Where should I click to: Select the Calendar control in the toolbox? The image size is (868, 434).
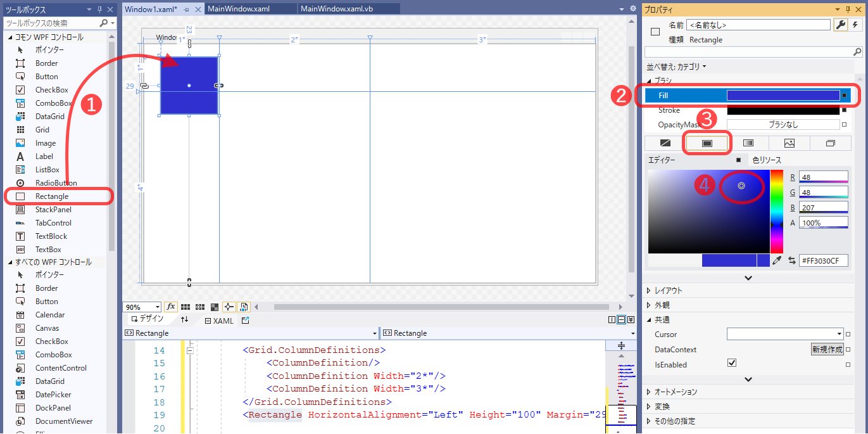click(50, 315)
